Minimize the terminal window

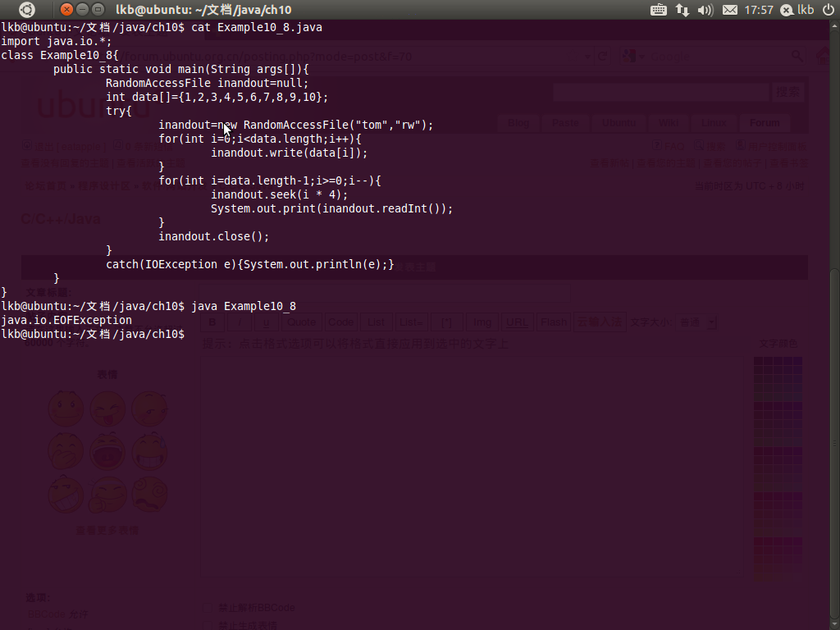tap(82, 10)
